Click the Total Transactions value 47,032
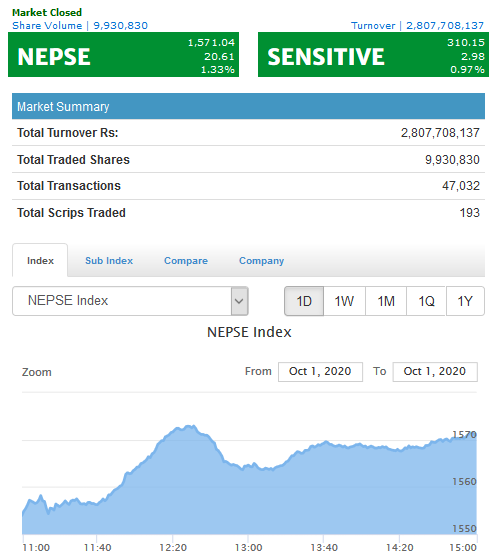The height and width of the screenshot is (555, 491). (461, 186)
